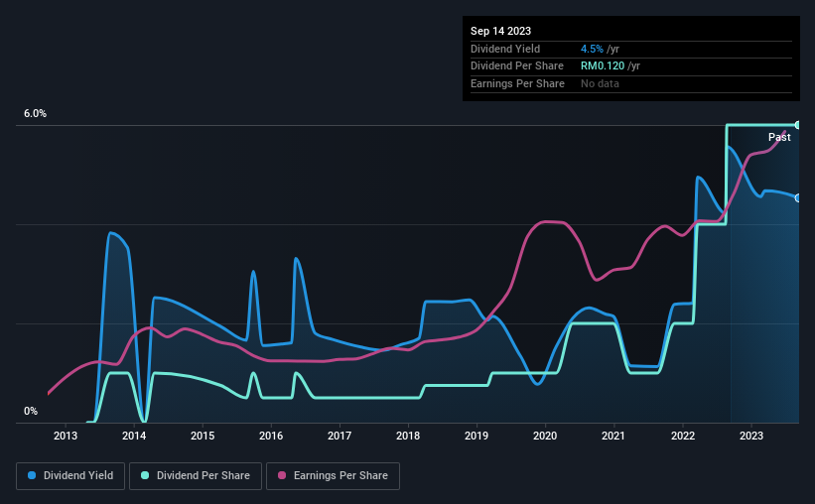Select the blue Dividend Yield endpoint marker

tap(798, 198)
